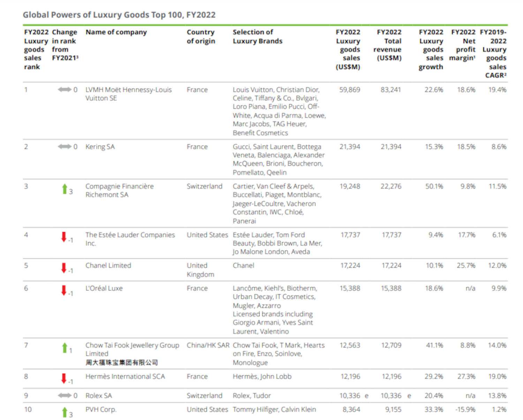Image resolution: width=523 pixels, height=420 pixels.
Task: Click brand list 'Tommy Hilfiger, Calvin Klein'
Action: coord(274,410)
